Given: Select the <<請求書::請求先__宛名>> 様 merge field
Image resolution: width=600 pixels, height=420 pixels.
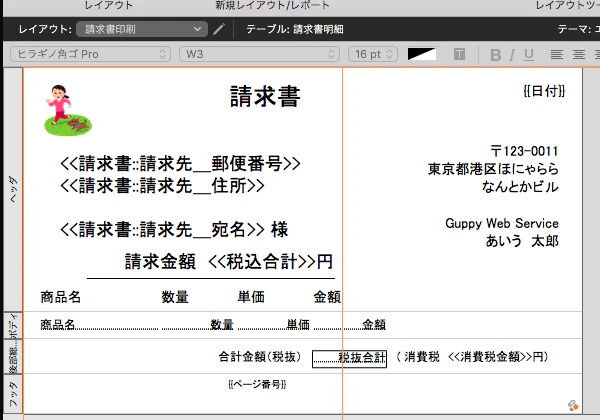Looking at the screenshot, I should tap(174, 230).
